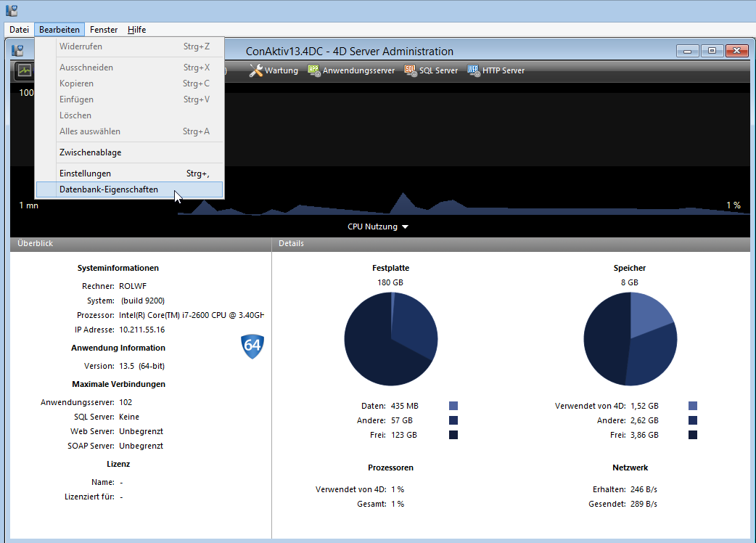Click the Verwendet von 4D memory swatch
Viewport: 756px width, 543px height.
[x=693, y=406]
